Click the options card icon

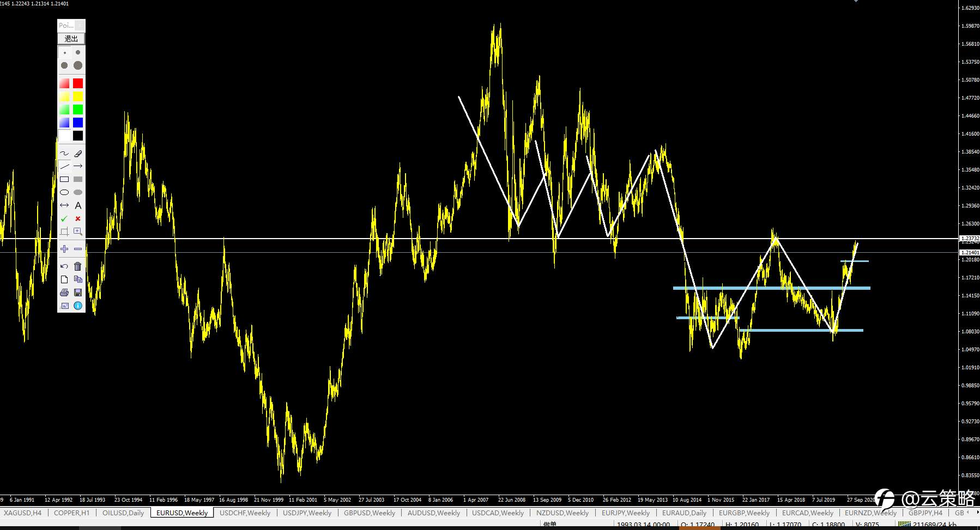pyautogui.click(x=64, y=306)
